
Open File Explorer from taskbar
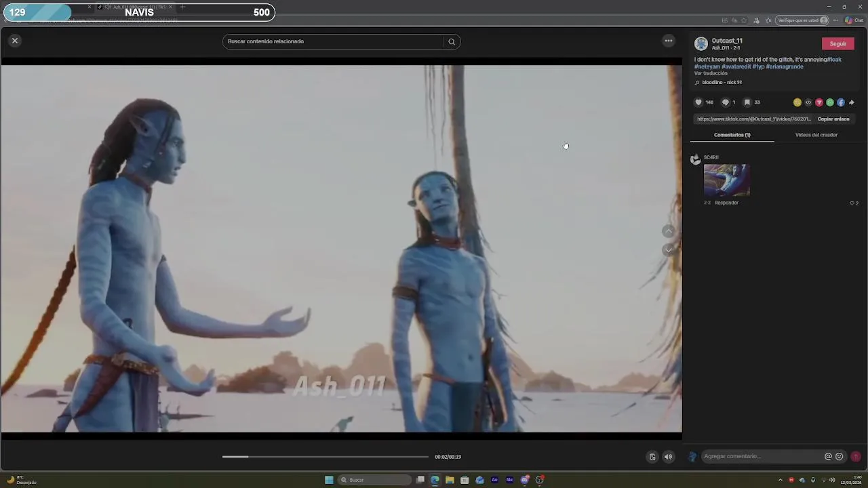[450, 480]
